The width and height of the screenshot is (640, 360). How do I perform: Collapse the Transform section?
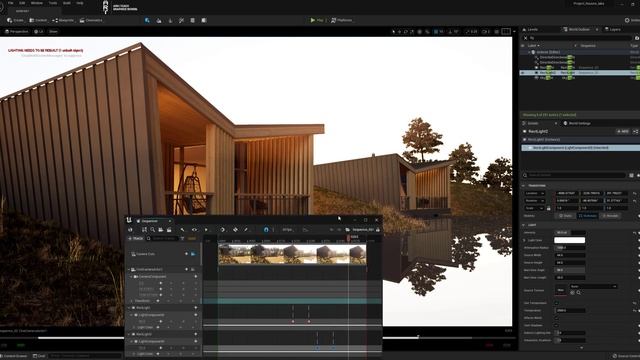[x=524, y=186]
